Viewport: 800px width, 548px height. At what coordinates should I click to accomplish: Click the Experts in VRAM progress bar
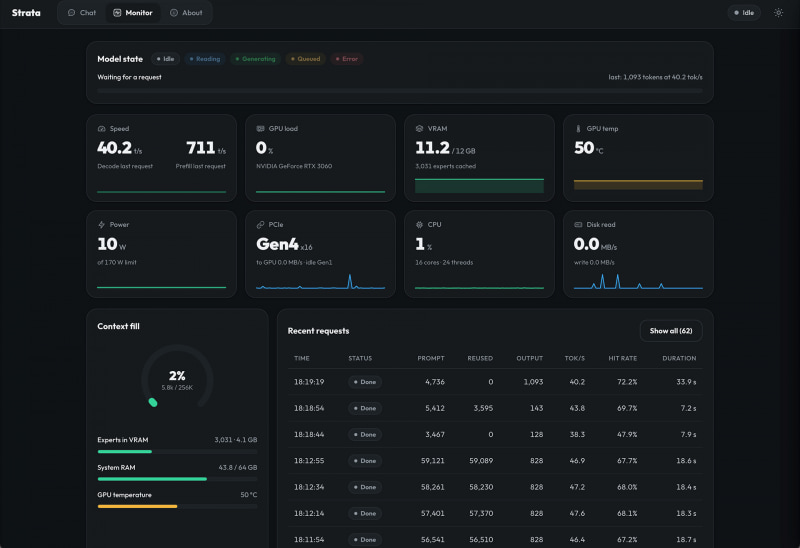point(177,452)
